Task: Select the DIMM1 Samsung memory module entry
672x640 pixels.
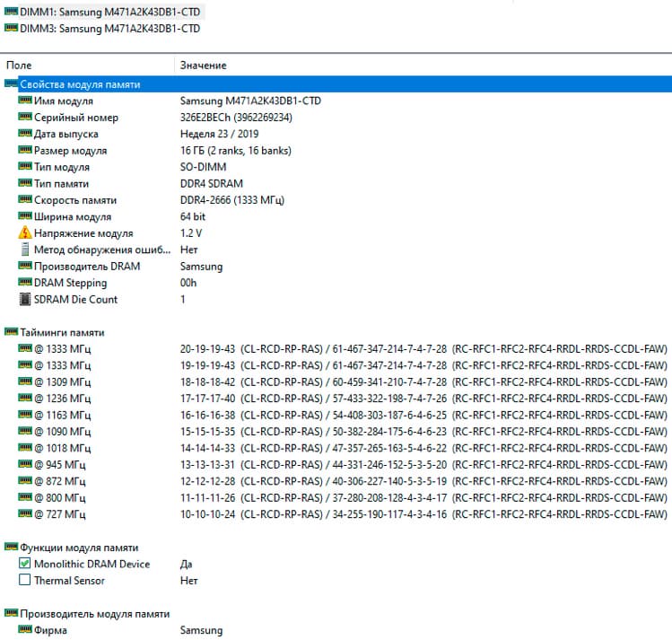Action: pyautogui.click(x=109, y=12)
